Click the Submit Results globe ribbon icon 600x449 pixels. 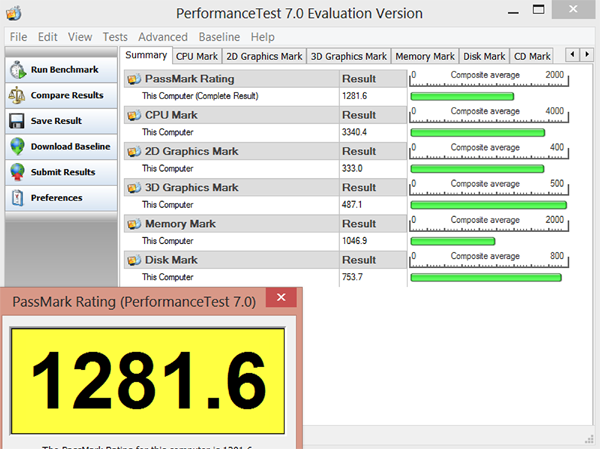pyautogui.click(x=18, y=172)
